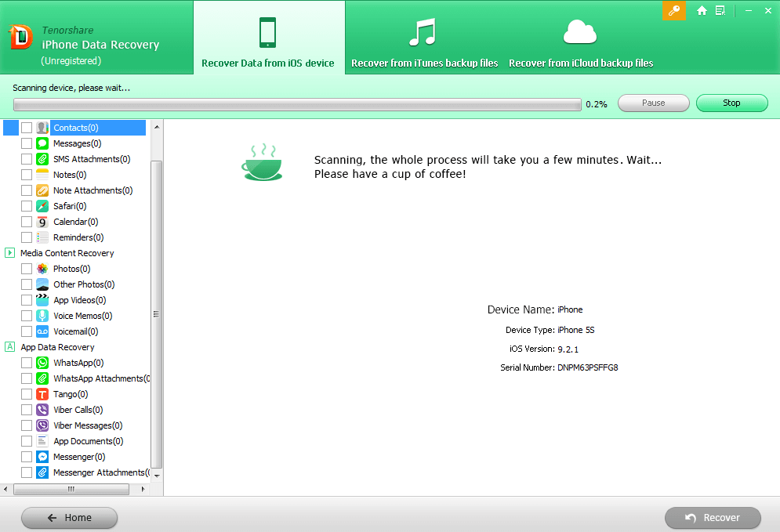The height and width of the screenshot is (532, 780).
Task: Select Viber Messages(0) in the list
Action: 88,425
